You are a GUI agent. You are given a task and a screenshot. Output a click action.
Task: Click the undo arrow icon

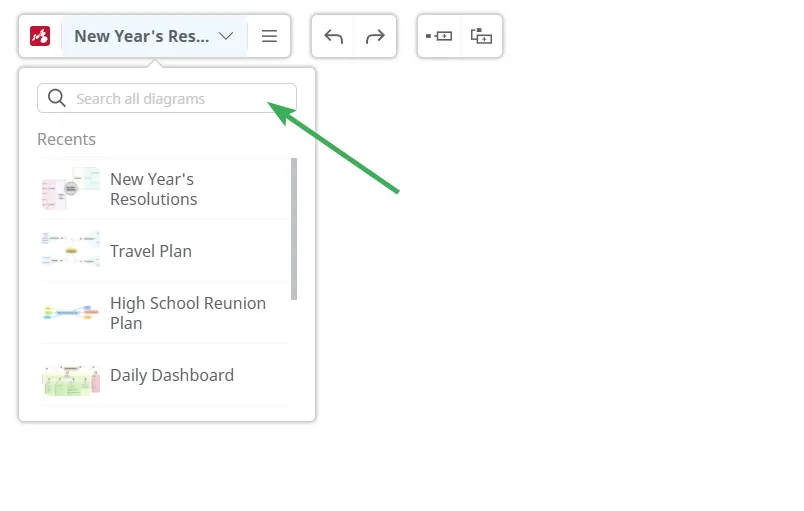click(x=334, y=36)
